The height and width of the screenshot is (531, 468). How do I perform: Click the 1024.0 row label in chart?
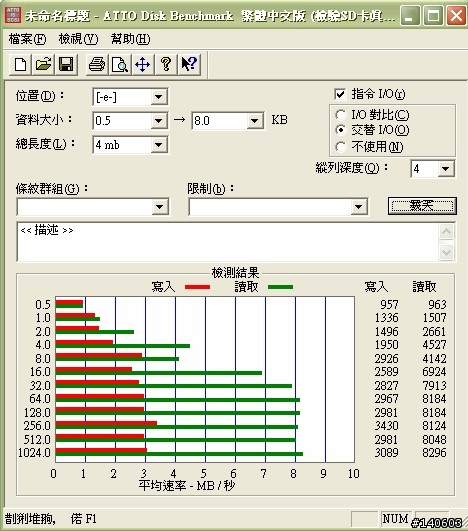click(x=34, y=453)
